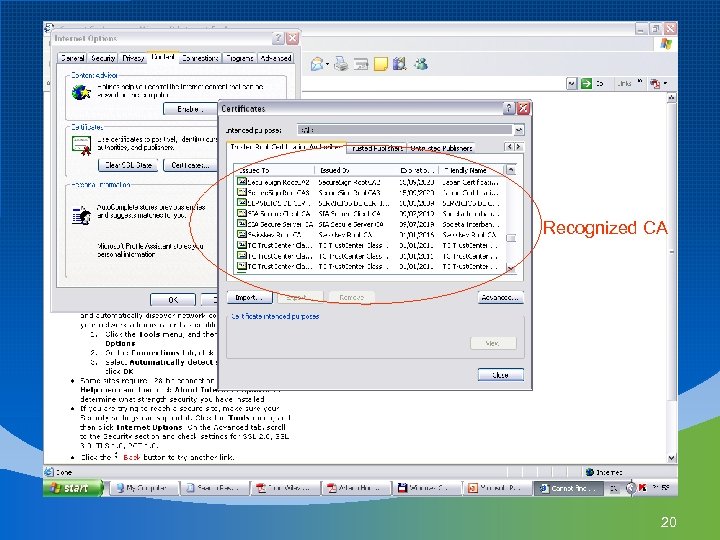Click the Messenger people icon in the toolbar
Screen dimensions: 720x540
(x=421, y=63)
